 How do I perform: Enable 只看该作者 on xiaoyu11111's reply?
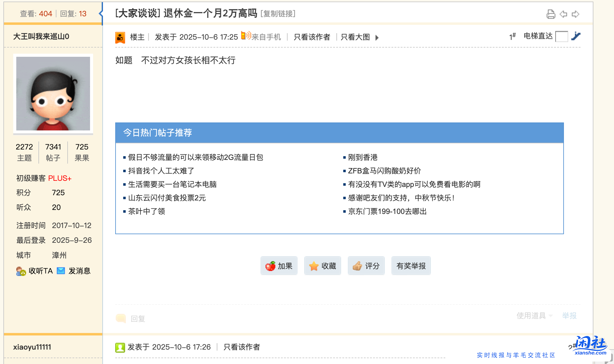(242, 347)
